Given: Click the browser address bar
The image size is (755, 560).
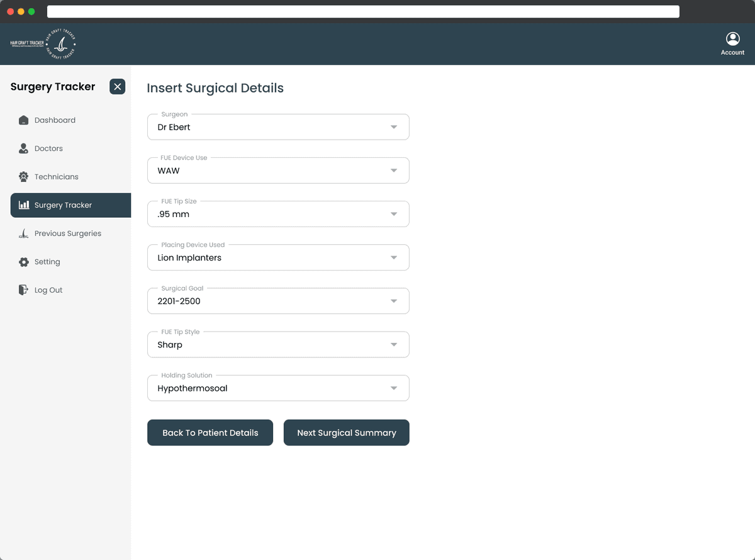Looking at the screenshot, I should click(363, 11).
